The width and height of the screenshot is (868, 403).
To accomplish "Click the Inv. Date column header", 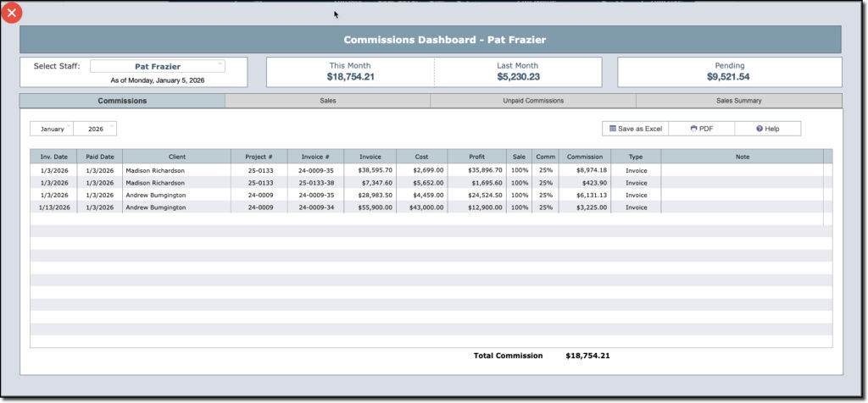I will (53, 157).
